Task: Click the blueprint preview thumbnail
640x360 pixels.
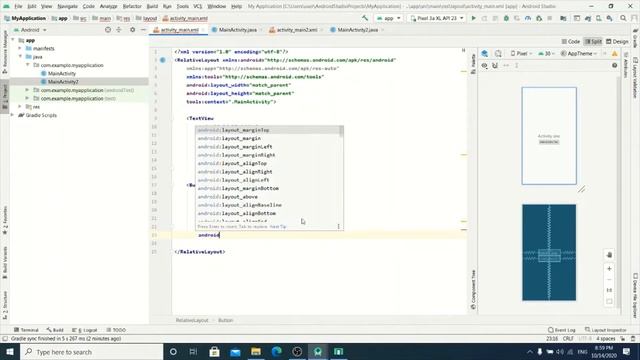Action: coord(549,253)
